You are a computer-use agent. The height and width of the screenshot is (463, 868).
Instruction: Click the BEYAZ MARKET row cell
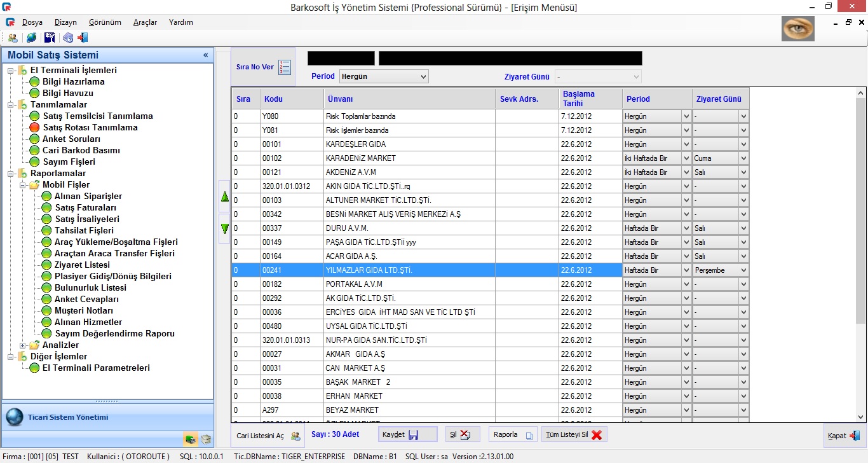tap(410, 410)
